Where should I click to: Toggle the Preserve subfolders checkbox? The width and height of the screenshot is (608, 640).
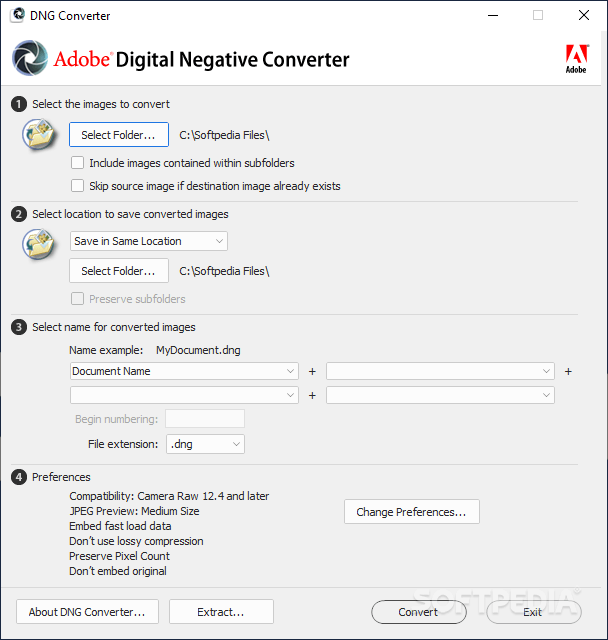click(78, 299)
